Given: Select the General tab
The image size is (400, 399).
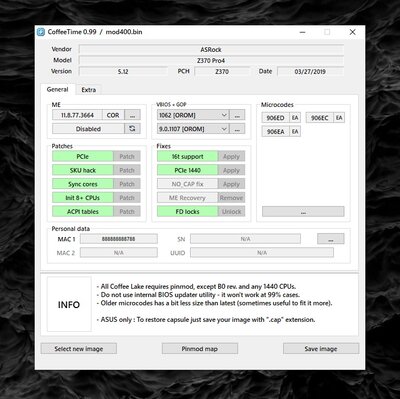Looking at the screenshot, I should (57, 89).
